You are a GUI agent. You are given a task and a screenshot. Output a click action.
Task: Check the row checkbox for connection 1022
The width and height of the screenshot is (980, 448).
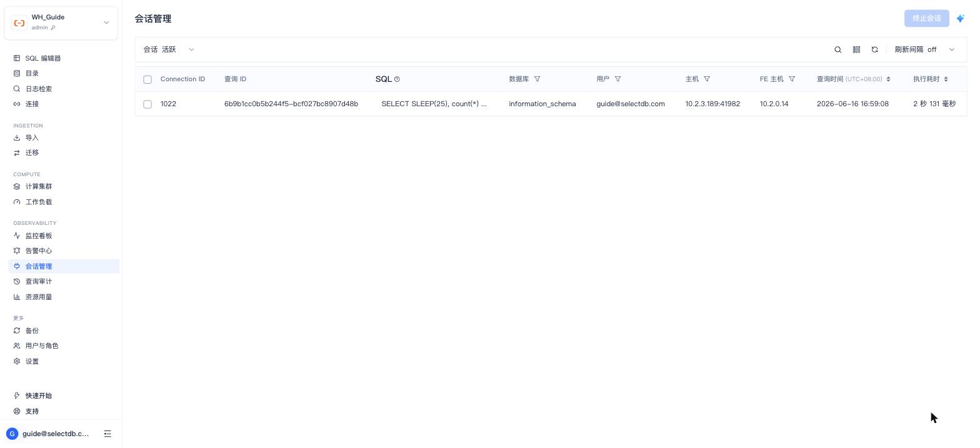click(x=147, y=104)
